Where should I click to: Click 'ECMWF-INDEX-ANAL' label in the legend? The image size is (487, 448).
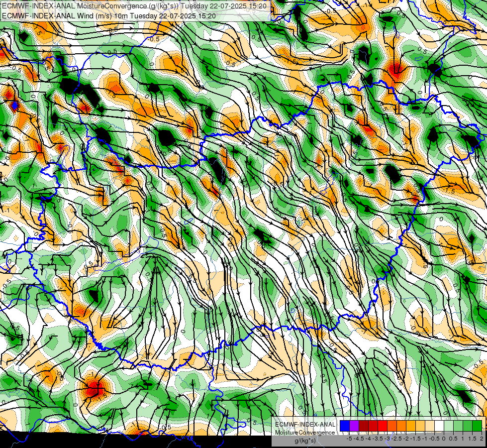pyautogui.click(x=305, y=425)
